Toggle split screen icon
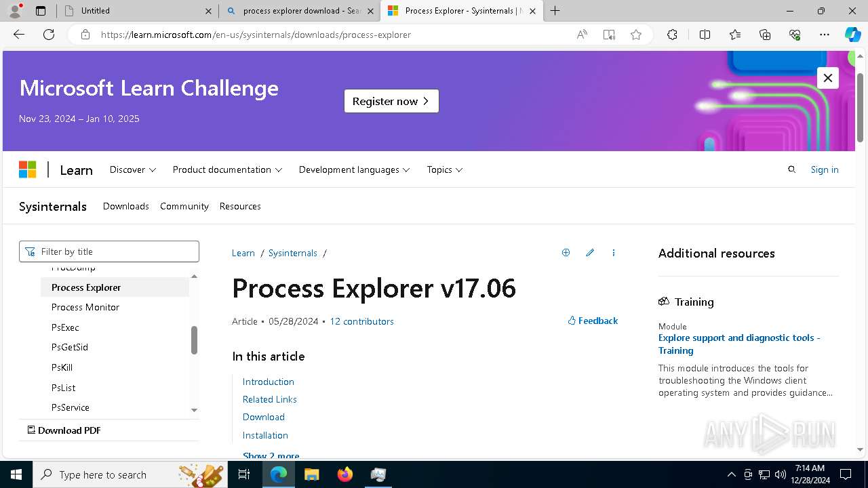 pyautogui.click(x=705, y=35)
